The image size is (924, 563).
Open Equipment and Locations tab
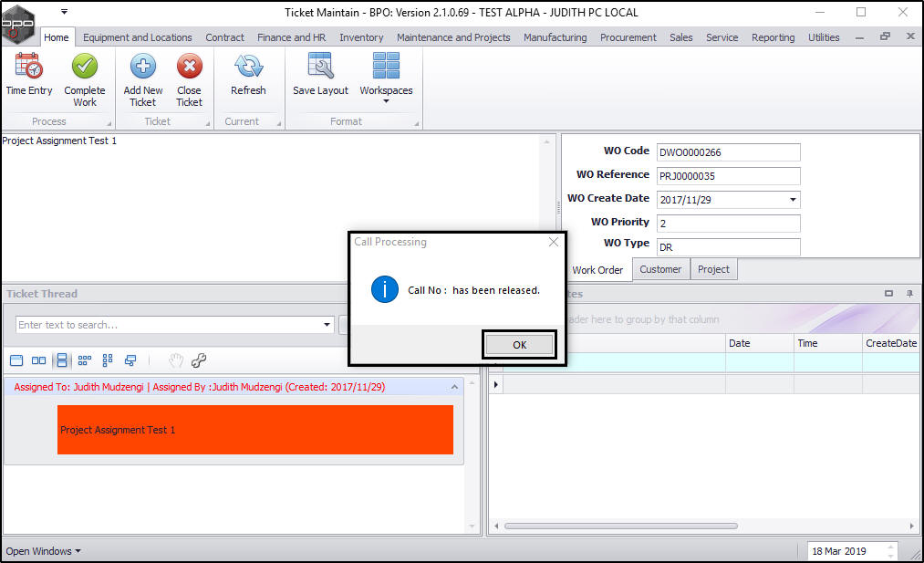pos(138,37)
